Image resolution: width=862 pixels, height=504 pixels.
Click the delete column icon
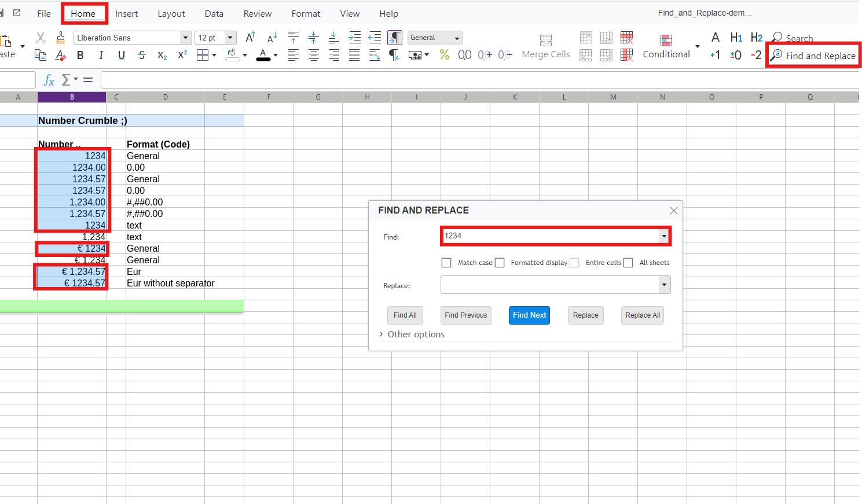click(626, 55)
